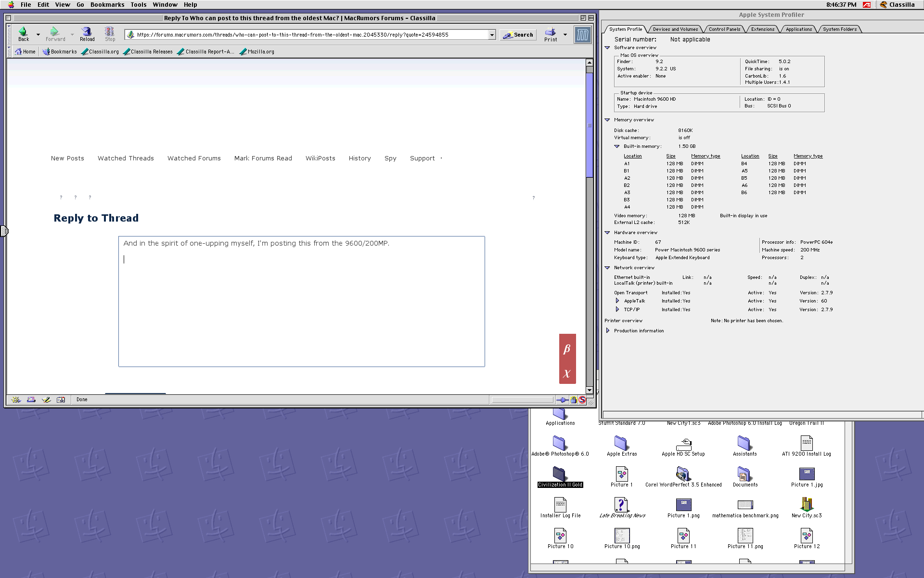Click the Print toolbar icon
924x578 pixels.
pyautogui.click(x=550, y=32)
